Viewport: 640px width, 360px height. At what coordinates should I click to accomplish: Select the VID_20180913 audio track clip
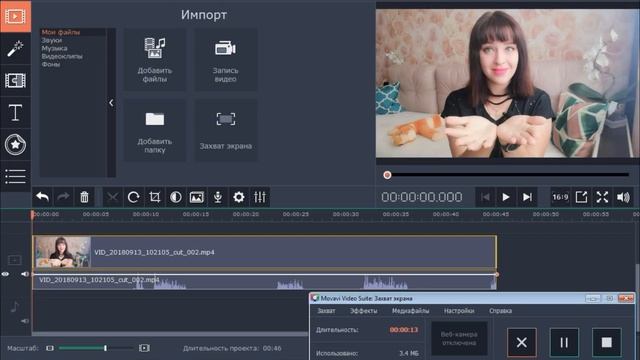pyautogui.click(x=264, y=282)
